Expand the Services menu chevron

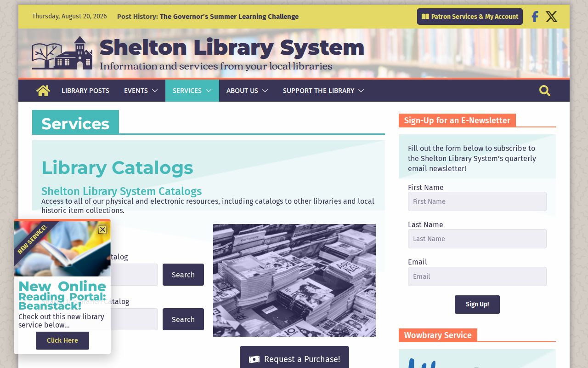pyautogui.click(x=209, y=91)
